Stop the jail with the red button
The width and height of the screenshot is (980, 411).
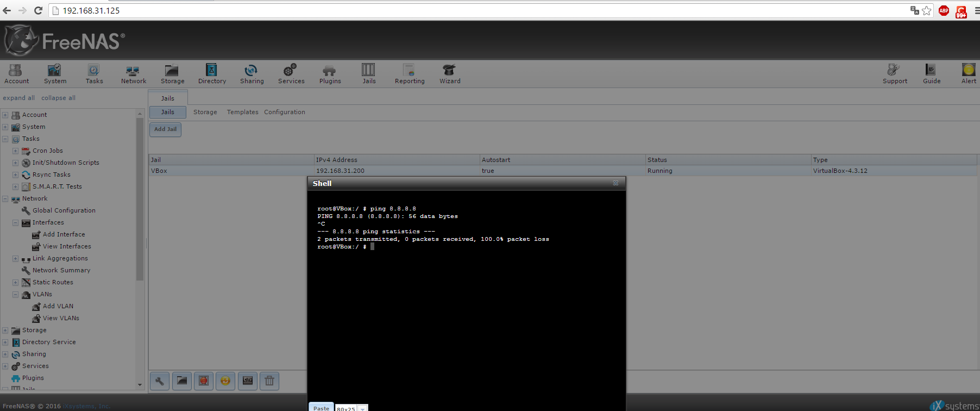coord(204,381)
